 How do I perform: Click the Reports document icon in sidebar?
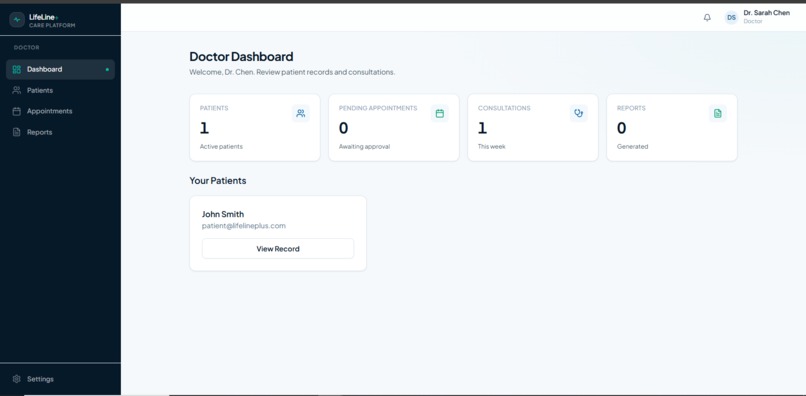pos(16,132)
